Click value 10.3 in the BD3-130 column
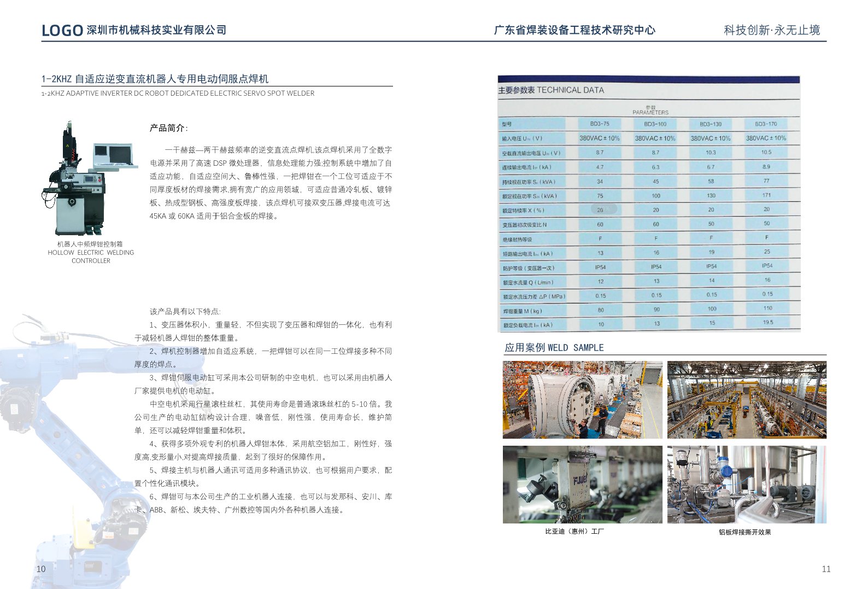This screenshot has height=589, width=868. coord(711,153)
